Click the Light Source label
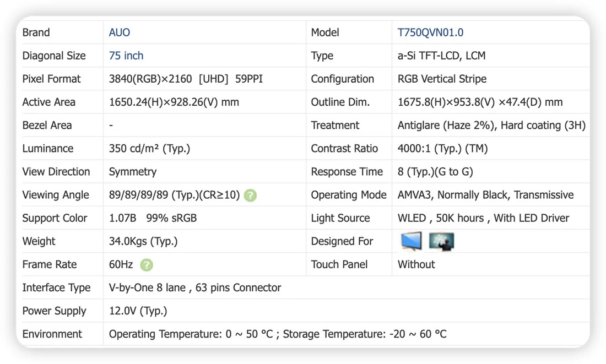This screenshot has width=606, height=364. 340,218
